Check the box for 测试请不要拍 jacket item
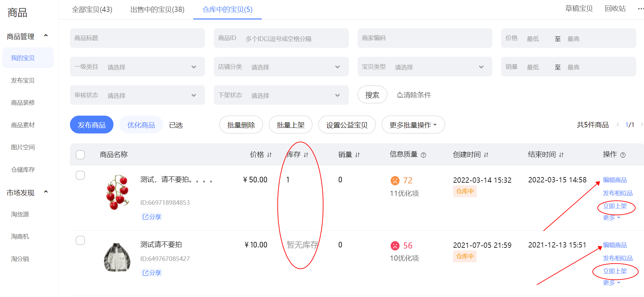 tap(80, 240)
